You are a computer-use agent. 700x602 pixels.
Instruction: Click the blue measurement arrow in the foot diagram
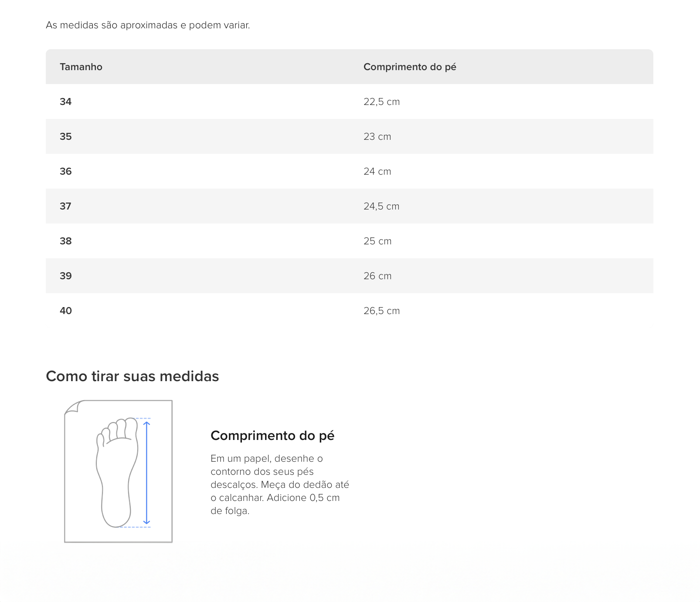coord(146,473)
